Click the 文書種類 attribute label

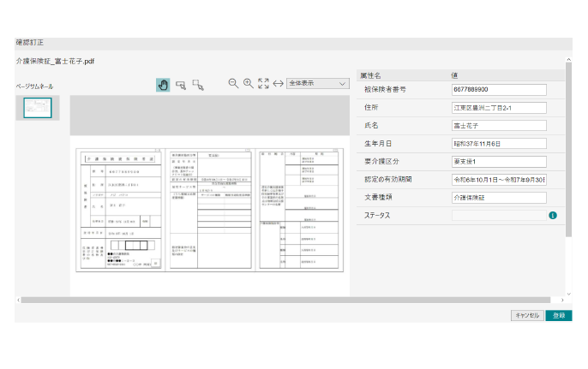tap(378, 198)
